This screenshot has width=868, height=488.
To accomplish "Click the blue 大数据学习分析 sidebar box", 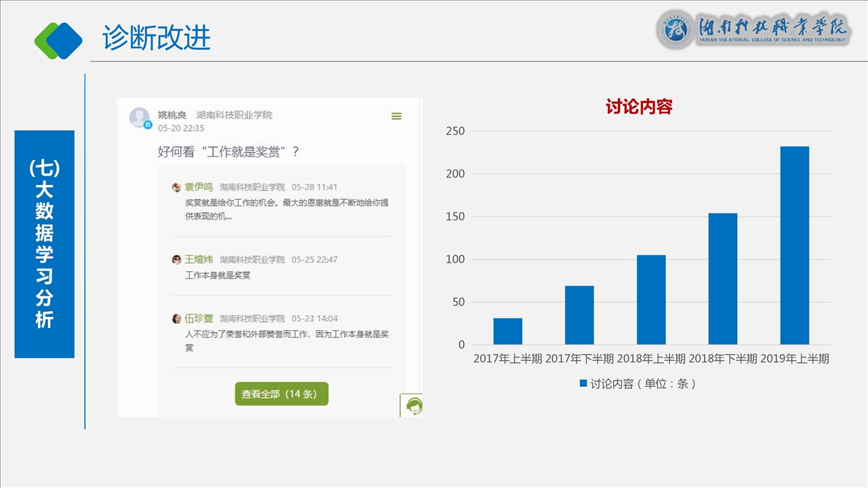I will [x=44, y=244].
